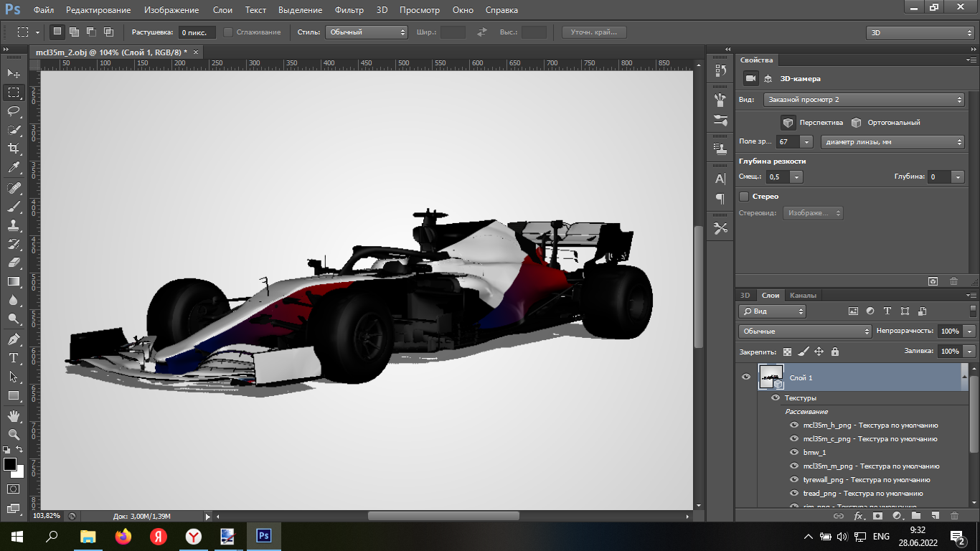This screenshot has height=551, width=980.
Task: Open Windows Start menu
Action: point(17,536)
